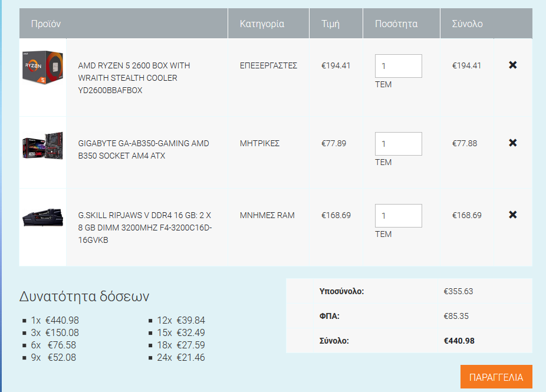Viewport: 546px width, 392px height.
Task: Remove G.Skill Ripjaws RAM from cart
Action: point(512,215)
